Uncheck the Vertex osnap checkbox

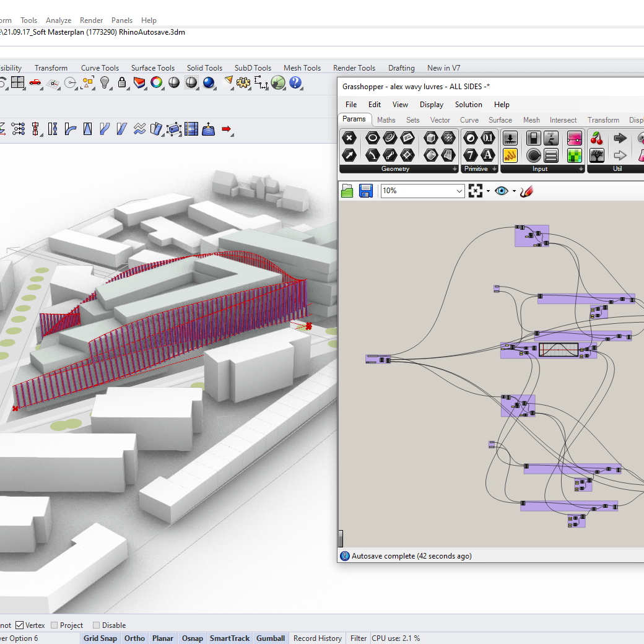click(20, 625)
